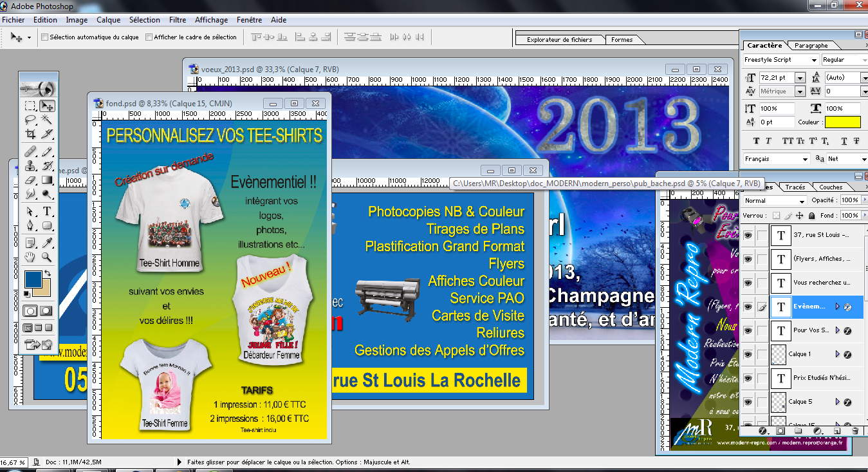Image resolution: width=868 pixels, height=472 pixels.
Task: Hide the 'Vous recherchez' text layer
Action: point(748,283)
